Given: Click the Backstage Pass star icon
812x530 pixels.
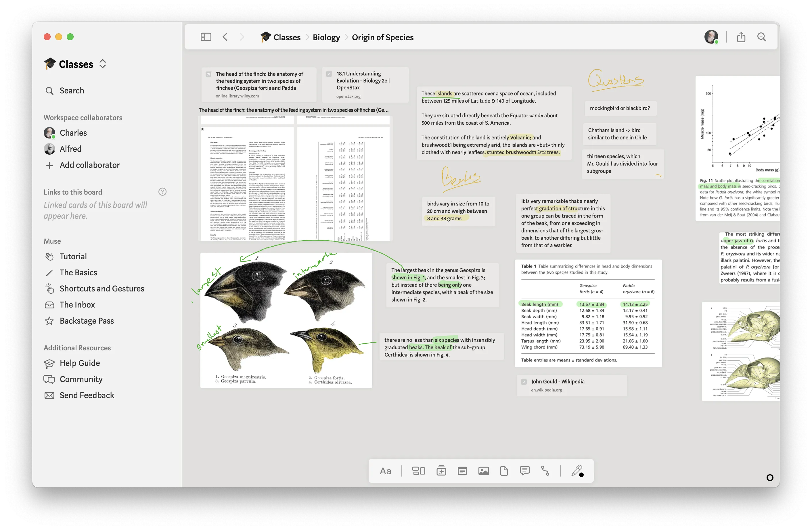Looking at the screenshot, I should (49, 320).
